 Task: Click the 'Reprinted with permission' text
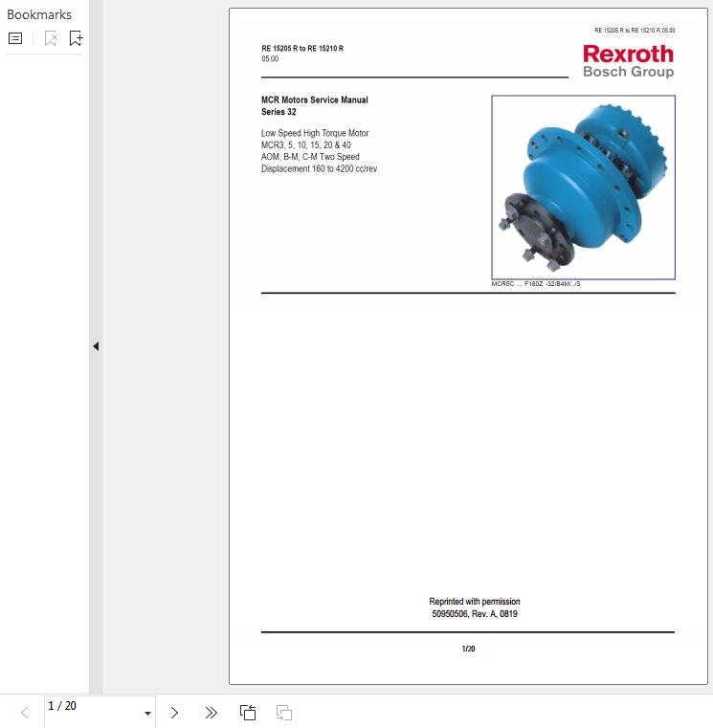coord(475,602)
